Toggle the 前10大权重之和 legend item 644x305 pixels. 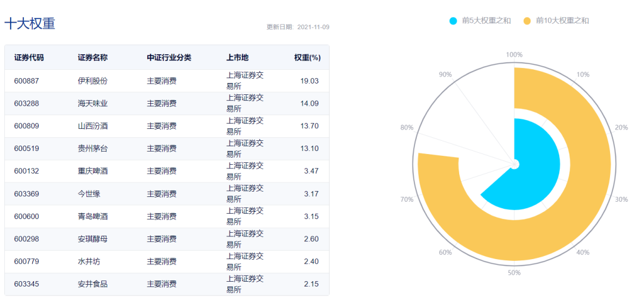click(556, 20)
